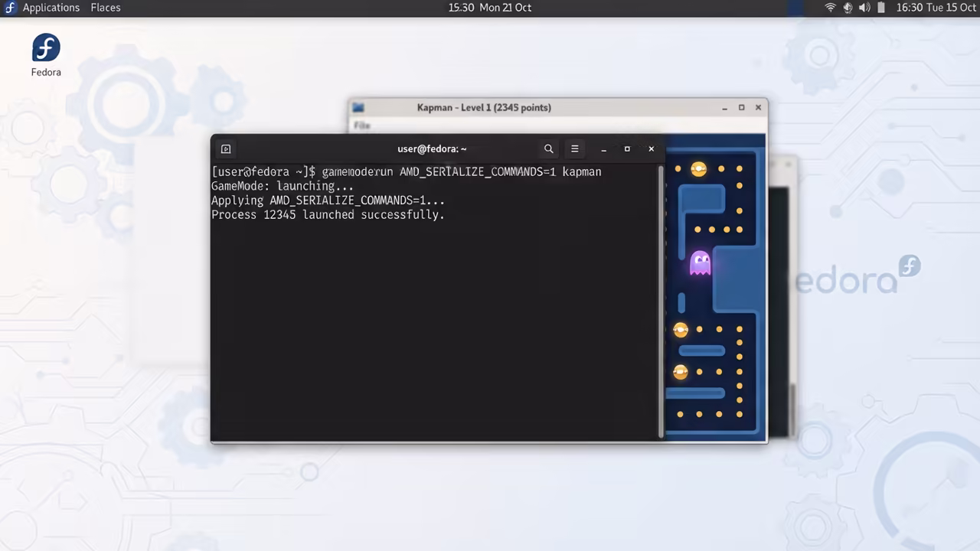The height and width of the screenshot is (551, 980).
Task: Click the battery status icon
Action: click(881, 8)
